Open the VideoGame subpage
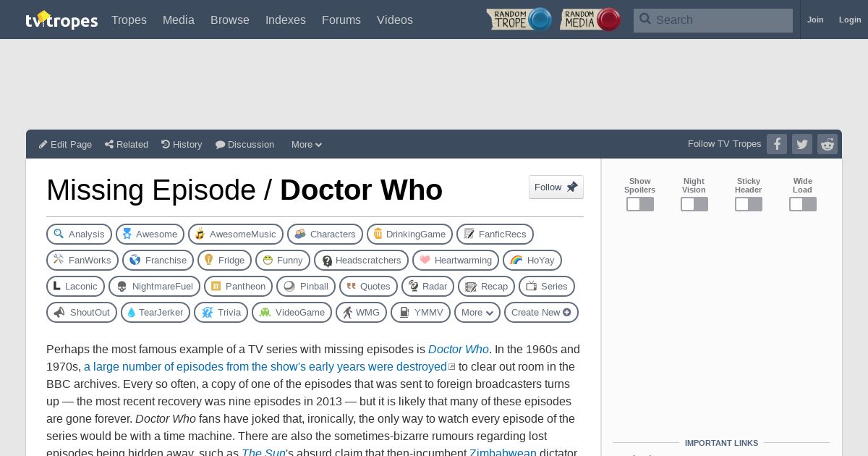 coord(292,313)
